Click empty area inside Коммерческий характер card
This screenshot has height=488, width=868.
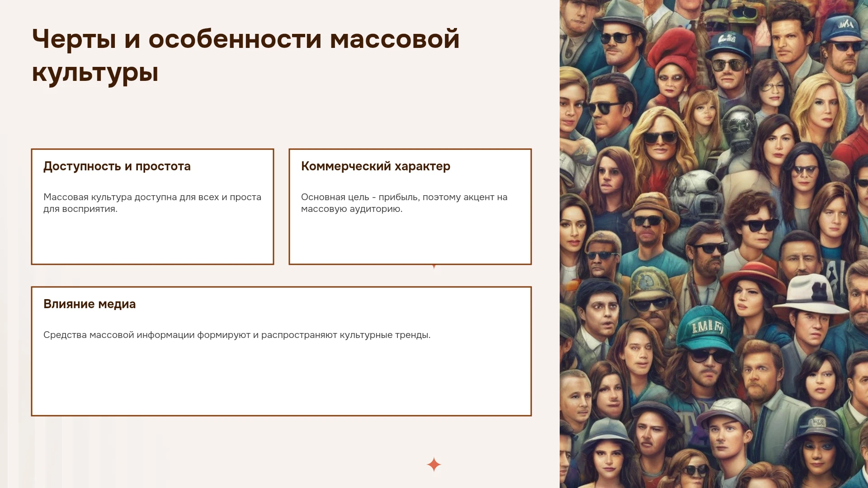click(x=410, y=239)
